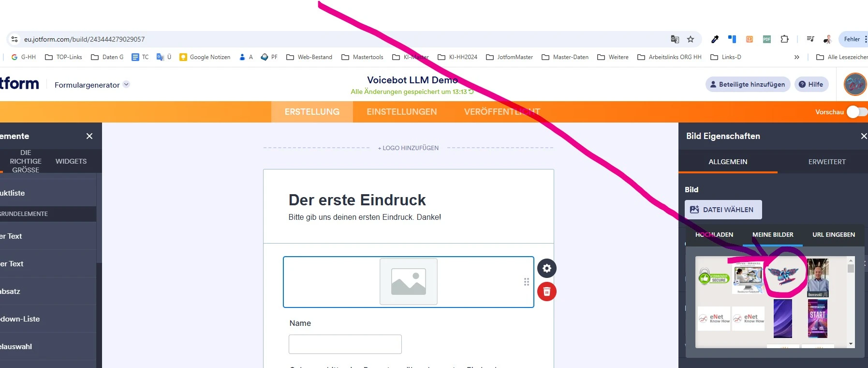The image size is (868, 368).
Task: Open the Web-Bestand bookmark folder
Action: 309,57
